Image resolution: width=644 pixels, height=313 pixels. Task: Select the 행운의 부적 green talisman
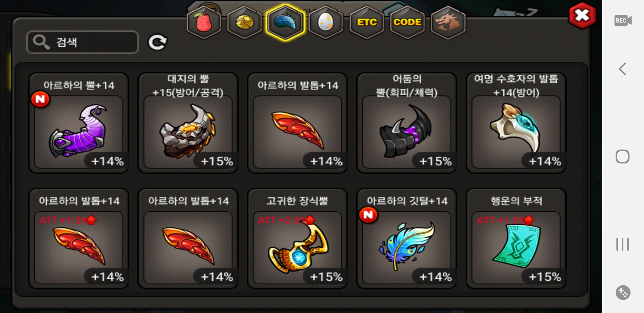[516, 239]
